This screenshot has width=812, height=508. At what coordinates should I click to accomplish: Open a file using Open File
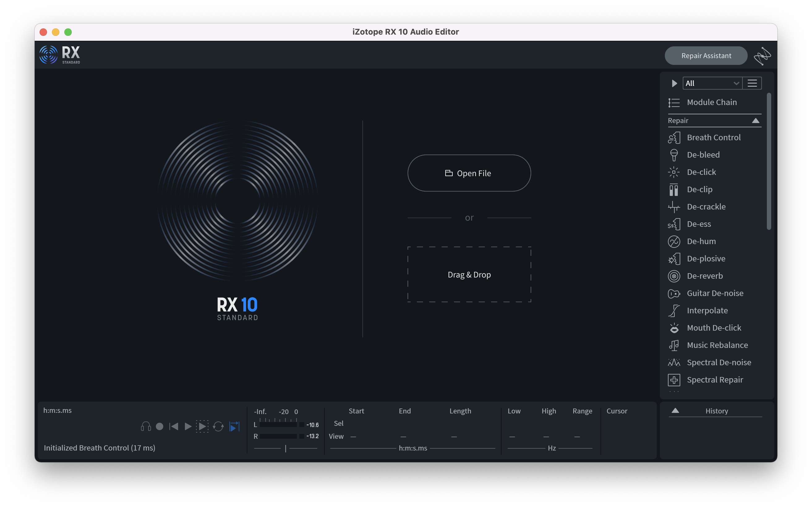coord(469,173)
